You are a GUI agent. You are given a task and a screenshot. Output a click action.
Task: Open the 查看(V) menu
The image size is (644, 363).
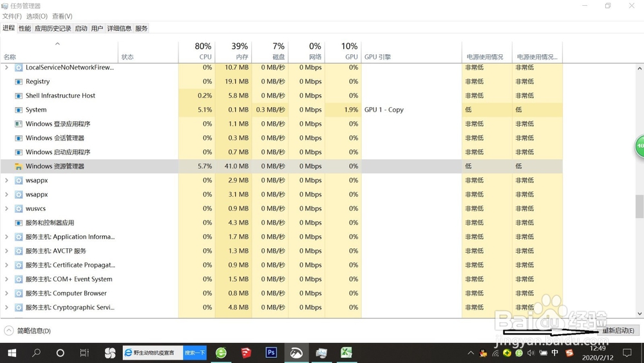click(x=62, y=17)
